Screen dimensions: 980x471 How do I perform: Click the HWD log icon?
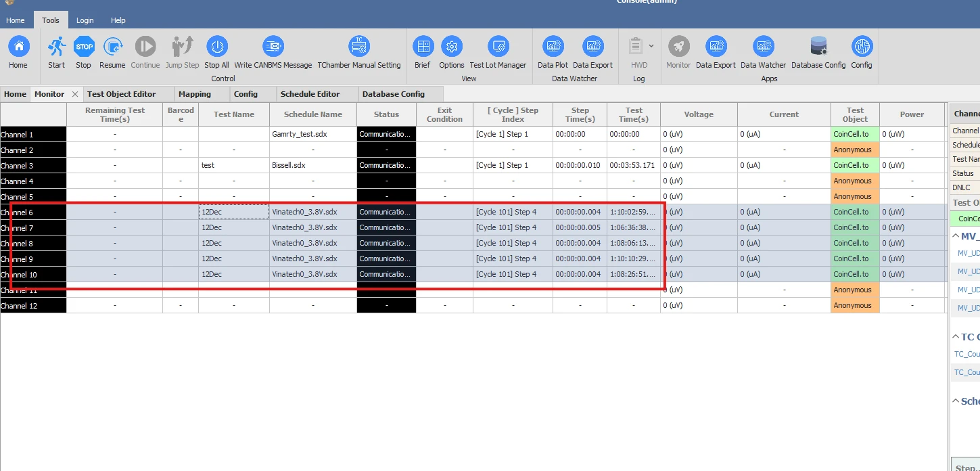click(636, 47)
